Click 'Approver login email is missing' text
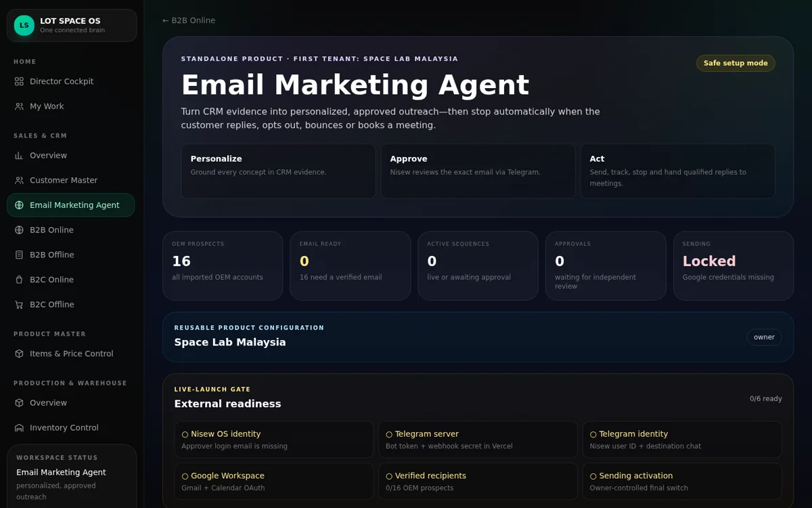This screenshot has height=508, width=812. click(x=234, y=446)
